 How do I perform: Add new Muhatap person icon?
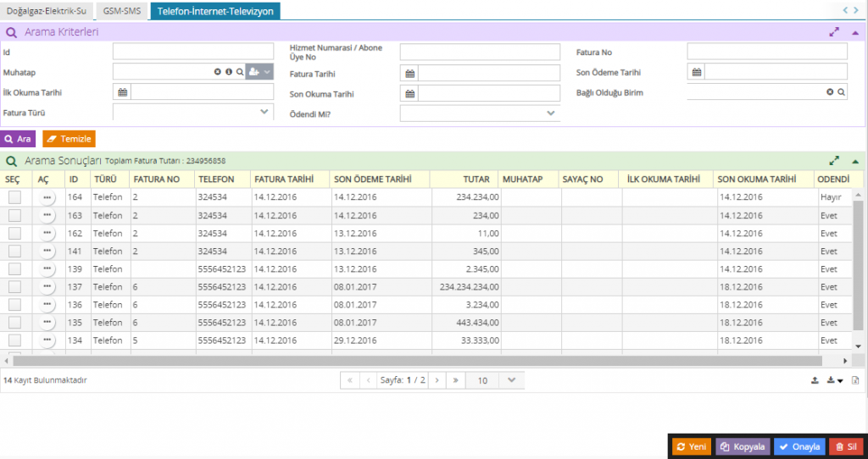pos(253,72)
